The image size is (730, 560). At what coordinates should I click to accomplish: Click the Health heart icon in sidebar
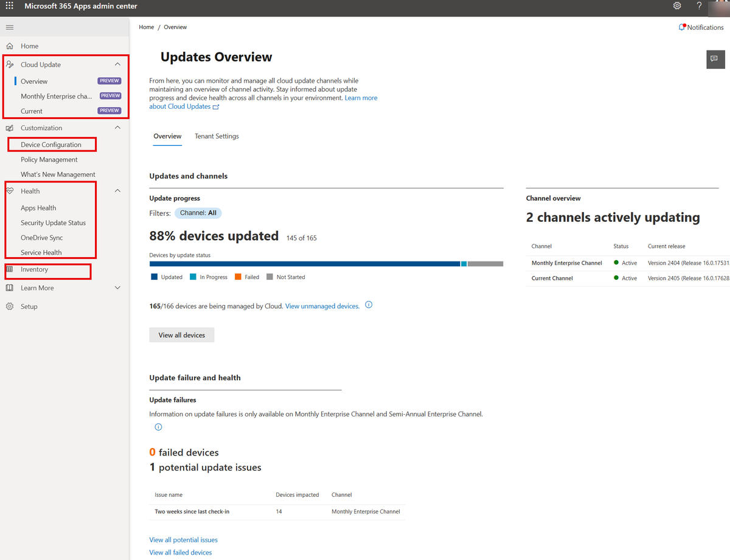coord(9,191)
